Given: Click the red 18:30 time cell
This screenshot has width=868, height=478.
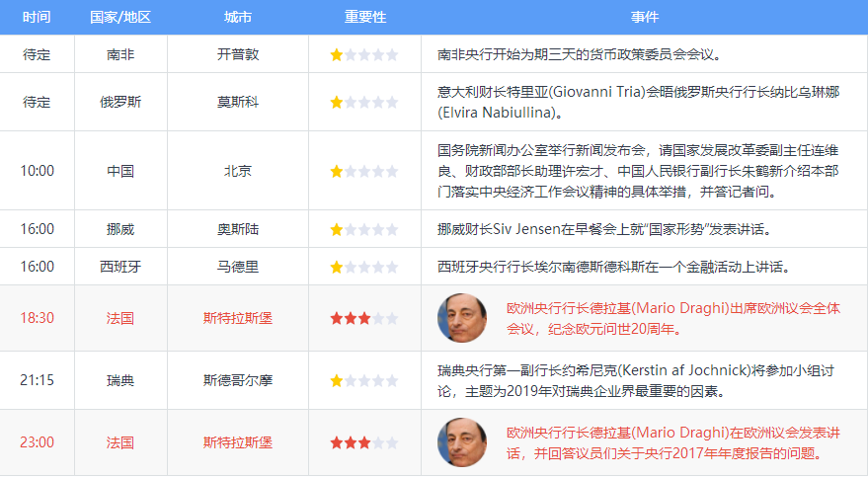Looking at the screenshot, I should point(38,318).
